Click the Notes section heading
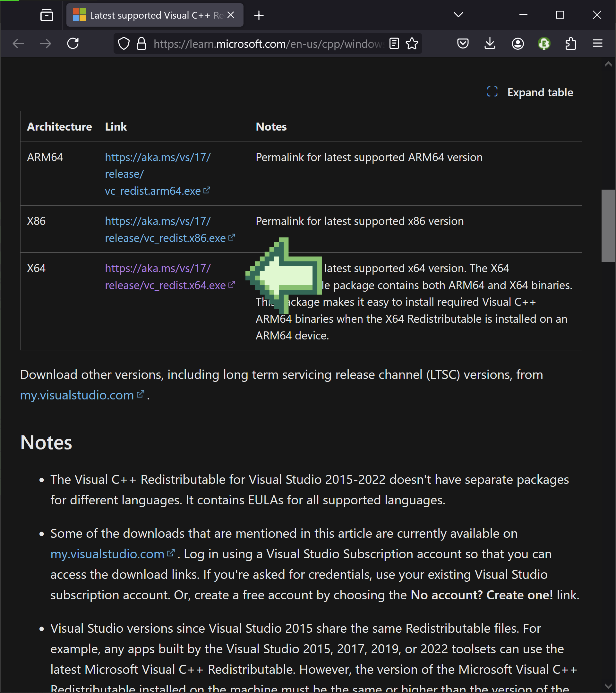The width and height of the screenshot is (616, 693). pos(46,442)
